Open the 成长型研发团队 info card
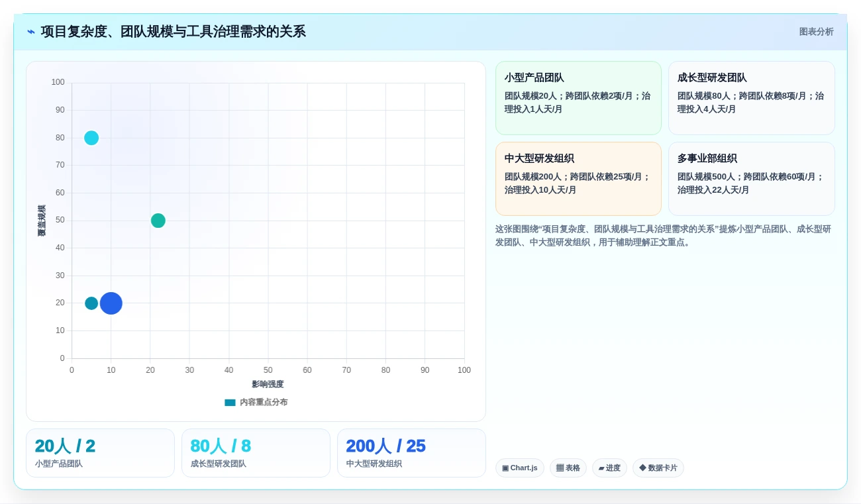The image size is (861, 504). pyautogui.click(x=751, y=98)
